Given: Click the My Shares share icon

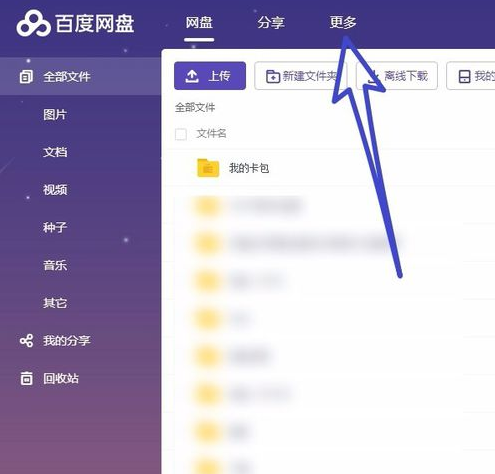Looking at the screenshot, I should [26, 341].
